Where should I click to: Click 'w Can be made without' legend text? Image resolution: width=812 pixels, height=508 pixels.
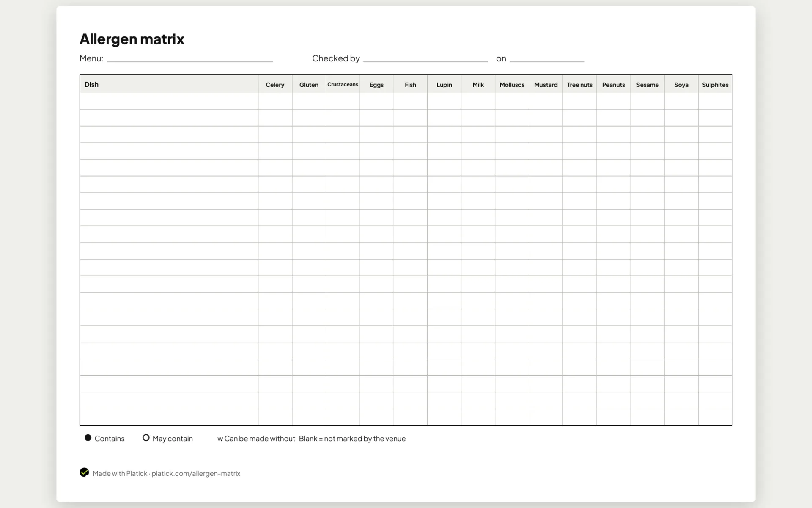click(x=256, y=439)
